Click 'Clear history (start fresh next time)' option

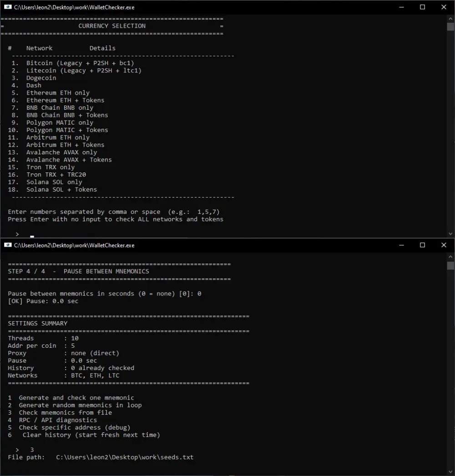[x=84, y=435]
